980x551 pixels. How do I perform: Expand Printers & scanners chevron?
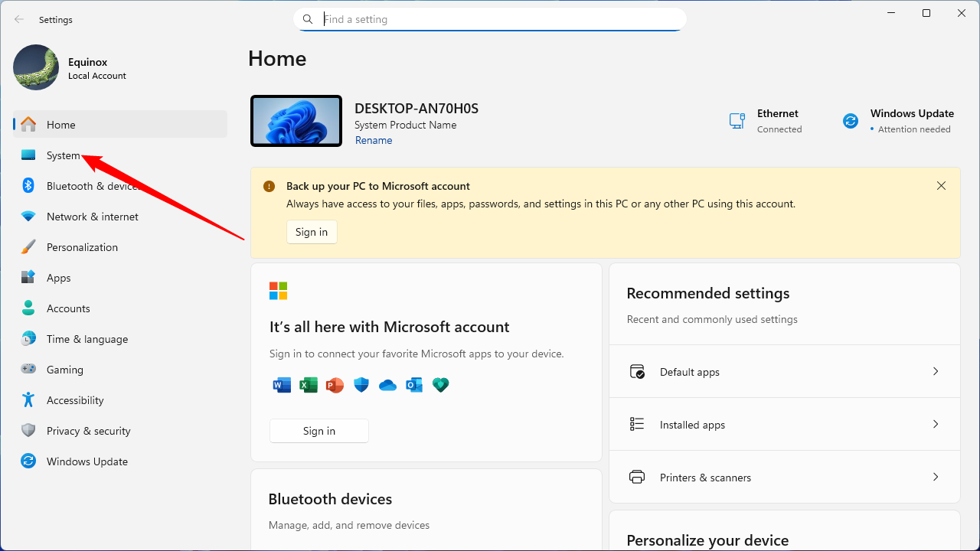point(935,477)
